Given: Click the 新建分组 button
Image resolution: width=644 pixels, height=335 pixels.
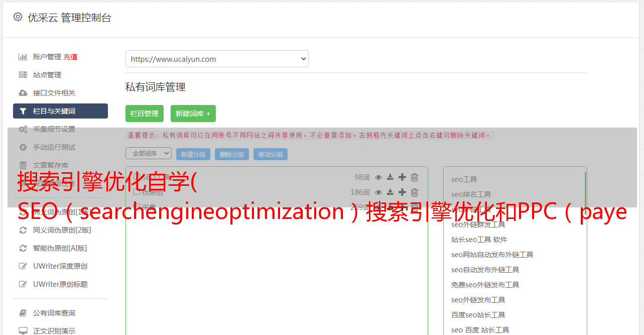Looking at the screenshot, I should coord(193,154).
